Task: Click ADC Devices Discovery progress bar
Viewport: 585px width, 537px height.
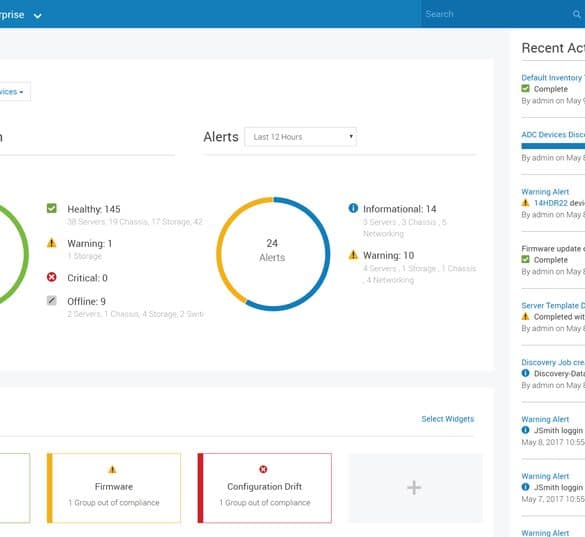Action: [553, 146]
